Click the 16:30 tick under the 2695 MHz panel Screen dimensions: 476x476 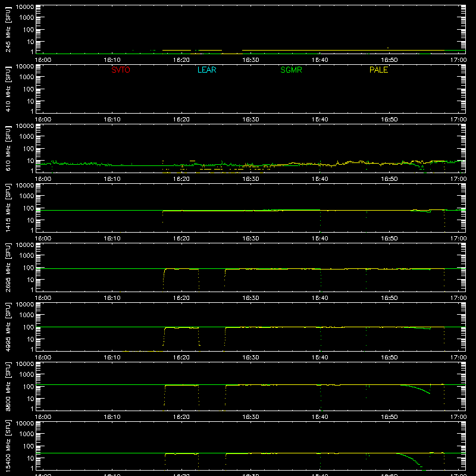(x=250, y=298)
